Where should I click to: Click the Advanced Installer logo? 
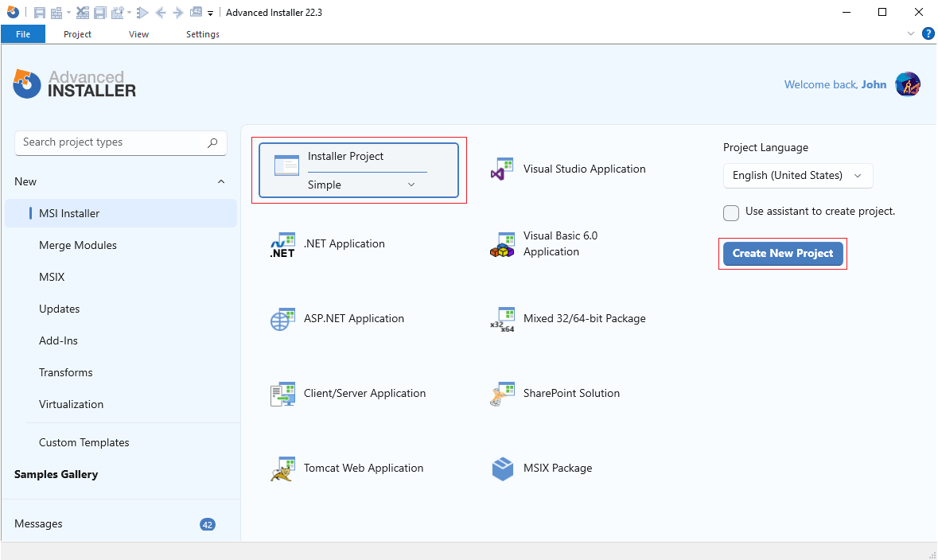[75, 84]
